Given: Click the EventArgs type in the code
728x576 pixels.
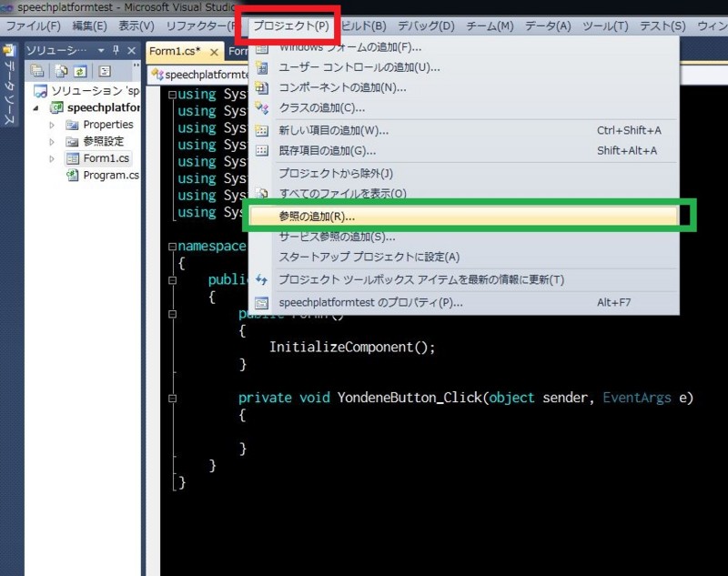Looking at the screenshot, I should point(637,398).
